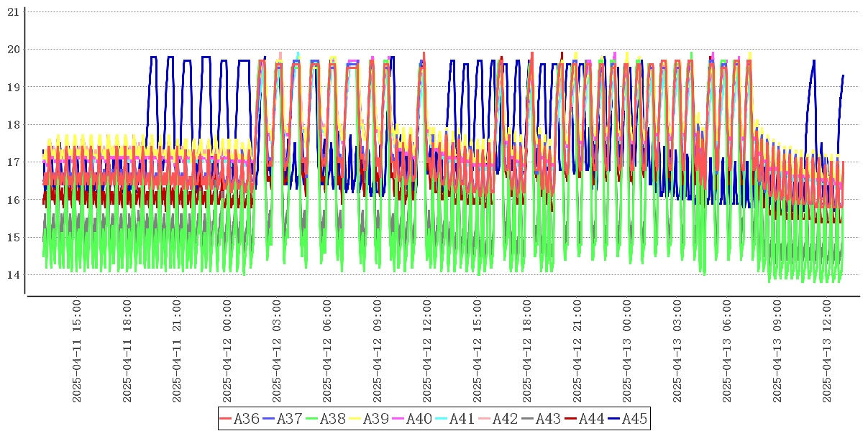
Task: Click the 2025-04-11 15:00 time label
Action: click(x=77, y=351)
